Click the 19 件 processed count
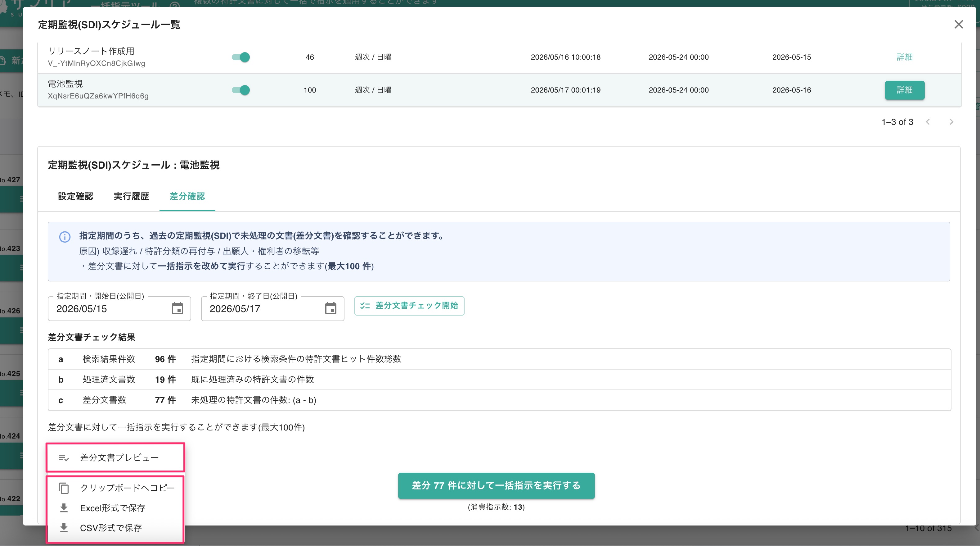Viewport: 980px width, 546px height. point(165,380)
